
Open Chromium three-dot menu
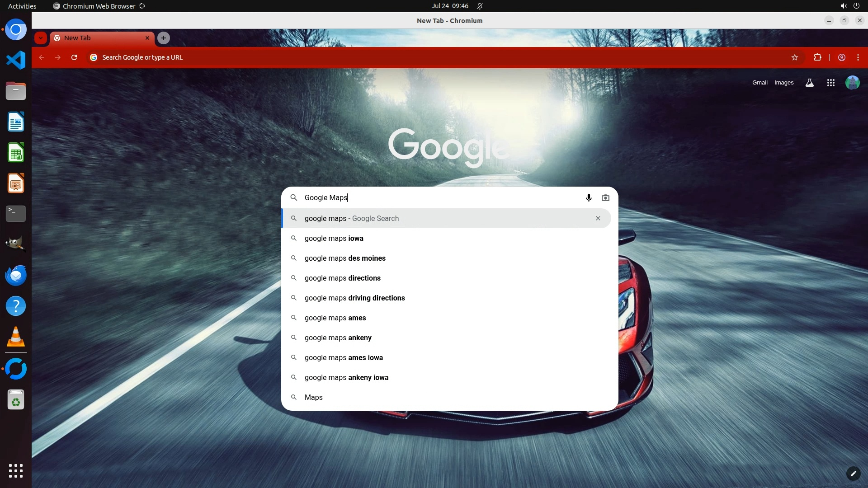click(858, 57)
